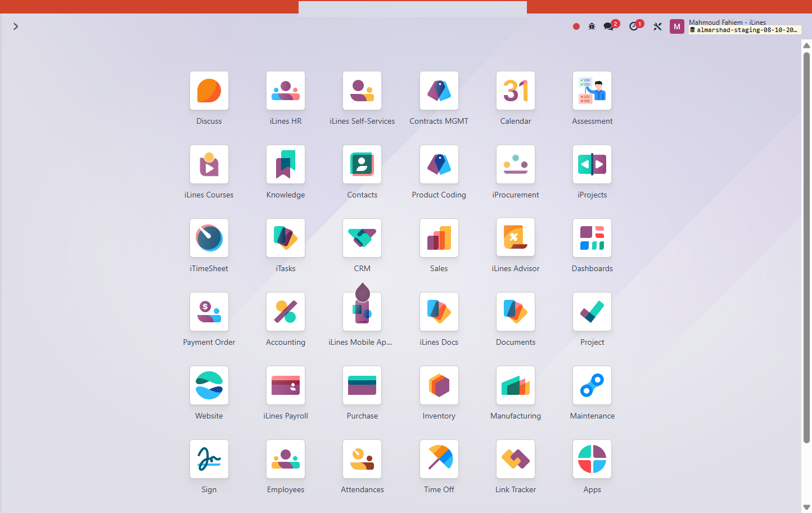Launch the Purchase app

coord(362,385)
